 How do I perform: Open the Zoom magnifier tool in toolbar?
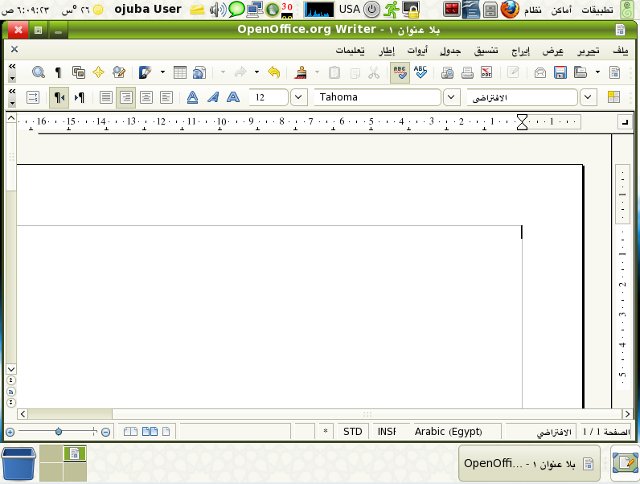point(38,73)
